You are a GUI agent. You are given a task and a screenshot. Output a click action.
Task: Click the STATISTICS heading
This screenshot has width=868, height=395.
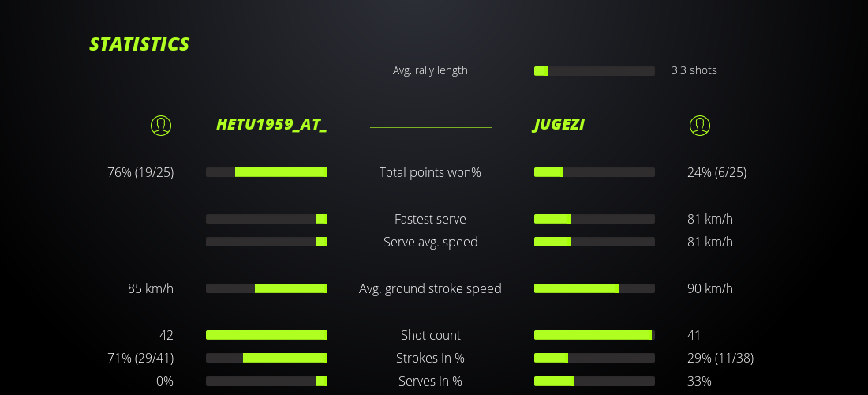click(140, 44)
